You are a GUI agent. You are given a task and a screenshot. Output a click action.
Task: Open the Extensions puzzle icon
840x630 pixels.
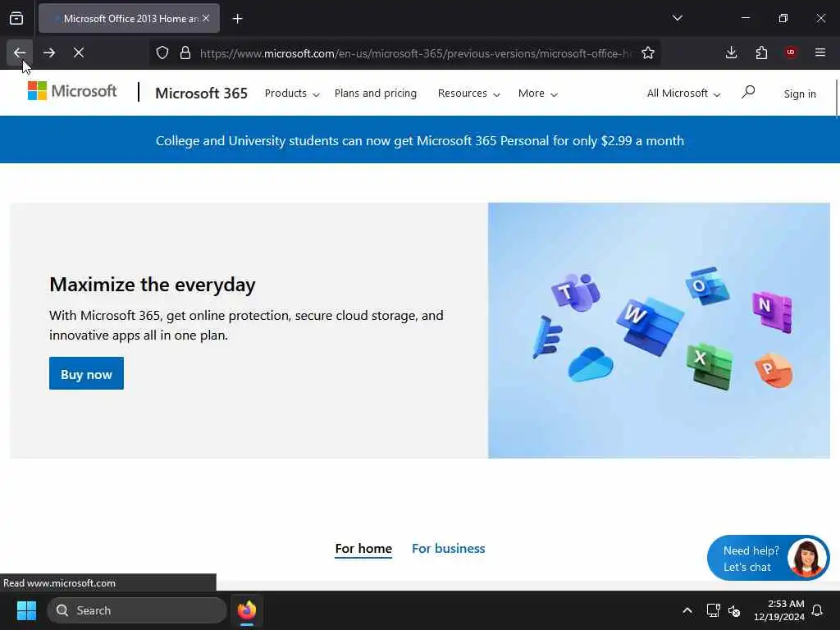click(761, 52)
